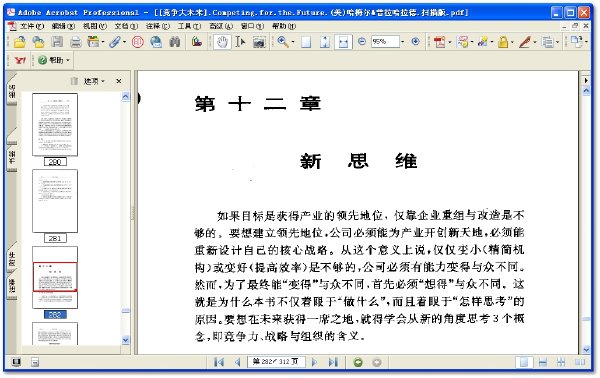600x378 pixels.
Task: Open the paperclip attach dropdown arrow
Action: click(124, 42)
